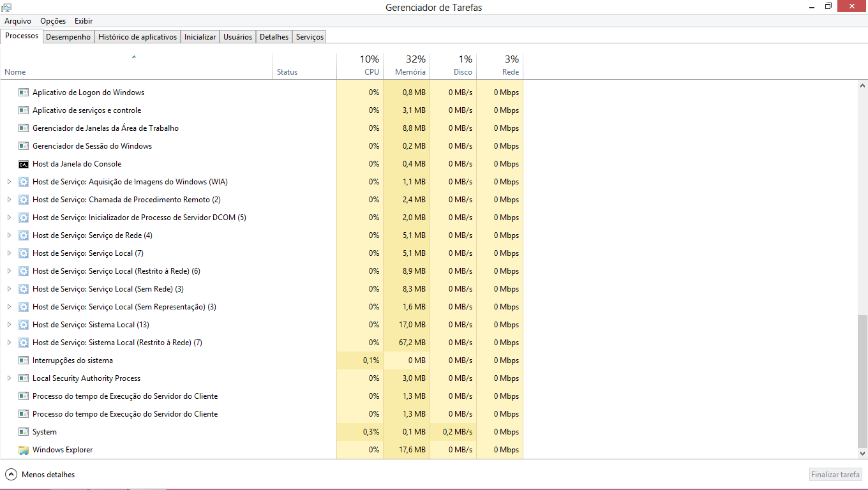Sort by the Rede column header
The height and width of the screenshot is (490, 868).
(500, 66)
